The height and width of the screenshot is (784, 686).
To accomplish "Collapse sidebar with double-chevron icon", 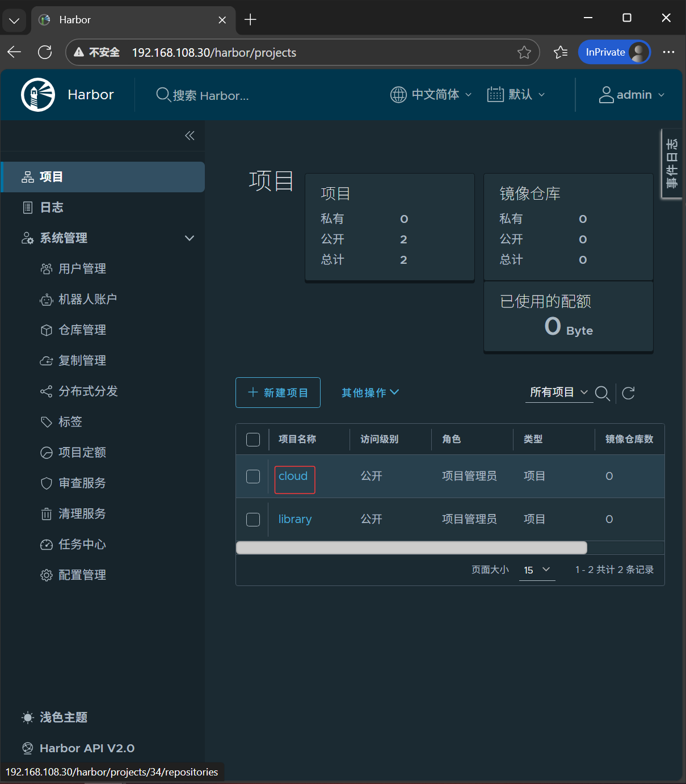I will click(190, 136).
